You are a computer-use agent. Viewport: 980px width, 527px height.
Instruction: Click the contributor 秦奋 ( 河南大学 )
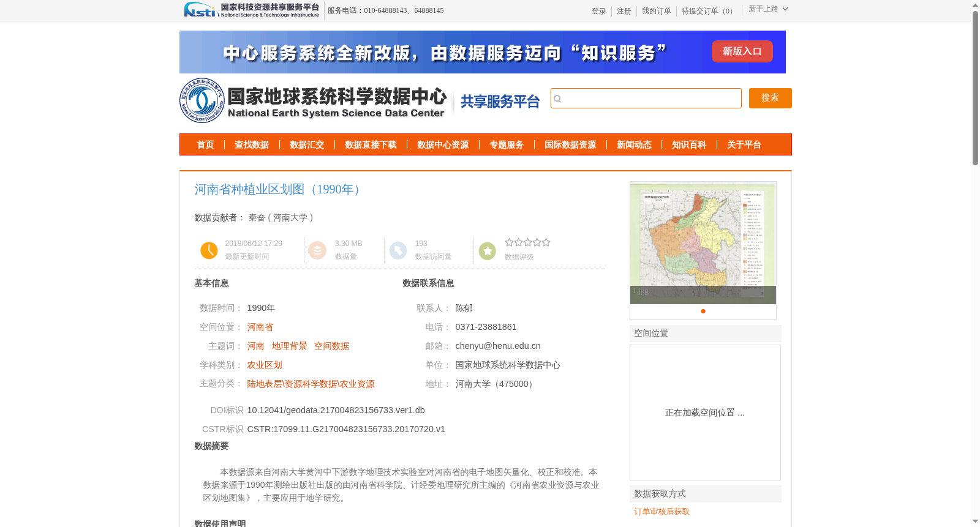tap(281, 217)
